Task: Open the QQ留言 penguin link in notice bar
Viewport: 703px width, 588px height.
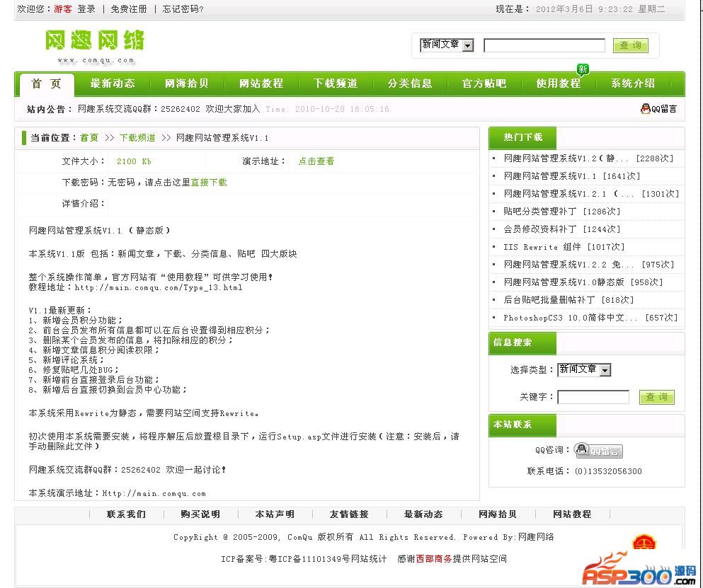Action: click(658, 108)
